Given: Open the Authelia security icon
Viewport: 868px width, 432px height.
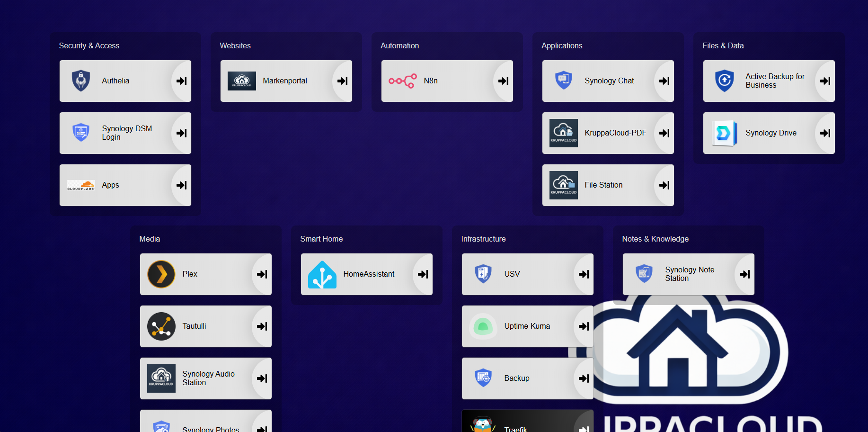Looking at the screenshot, I should point(80,81).
